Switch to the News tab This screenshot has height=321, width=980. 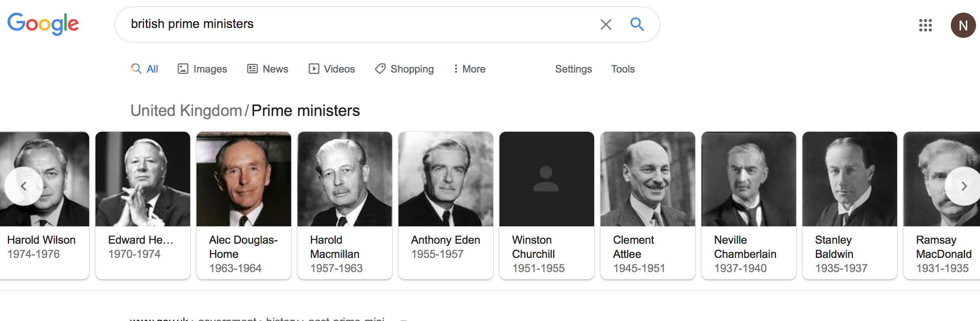(x=267, y=69)
